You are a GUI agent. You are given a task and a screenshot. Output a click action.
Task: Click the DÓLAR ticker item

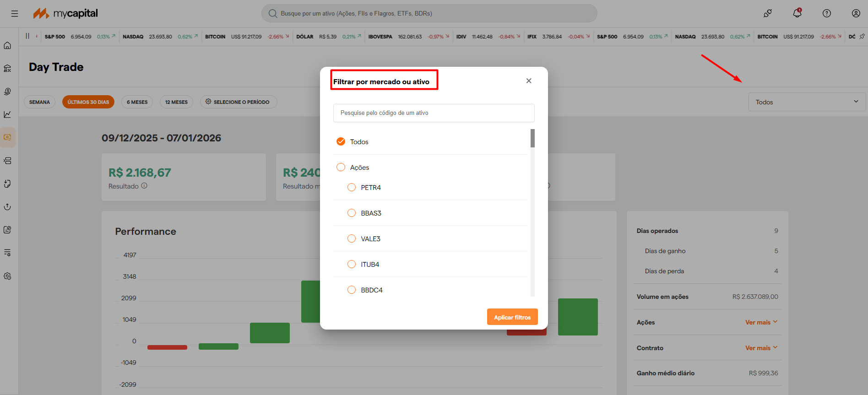tap(329, 37)
